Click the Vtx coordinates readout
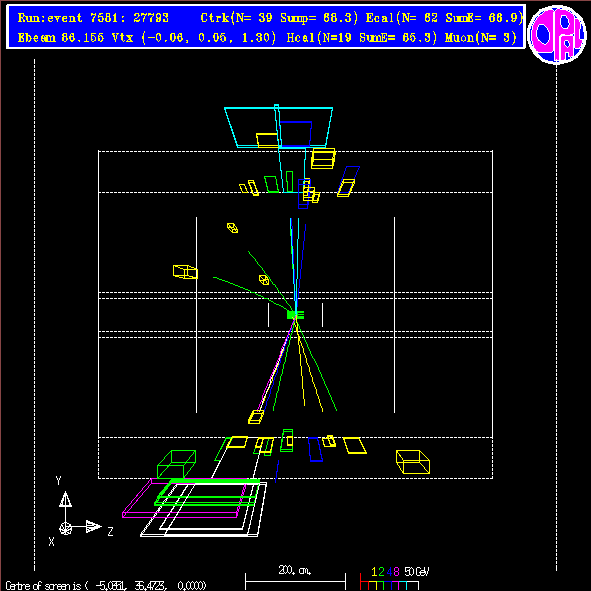This screenshot has width=591, height=591. pyautogui.click(x=194, y=38)
